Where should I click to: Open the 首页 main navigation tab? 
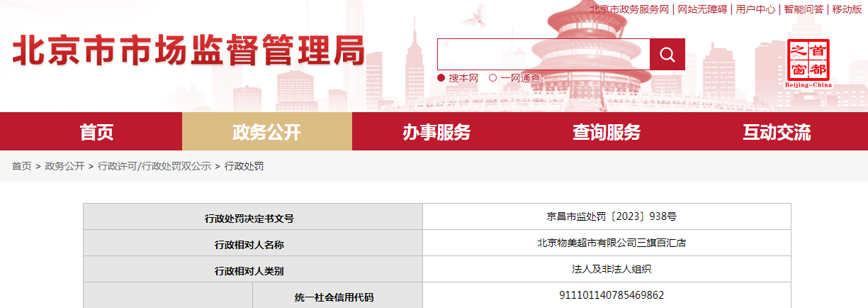point(97,132)
